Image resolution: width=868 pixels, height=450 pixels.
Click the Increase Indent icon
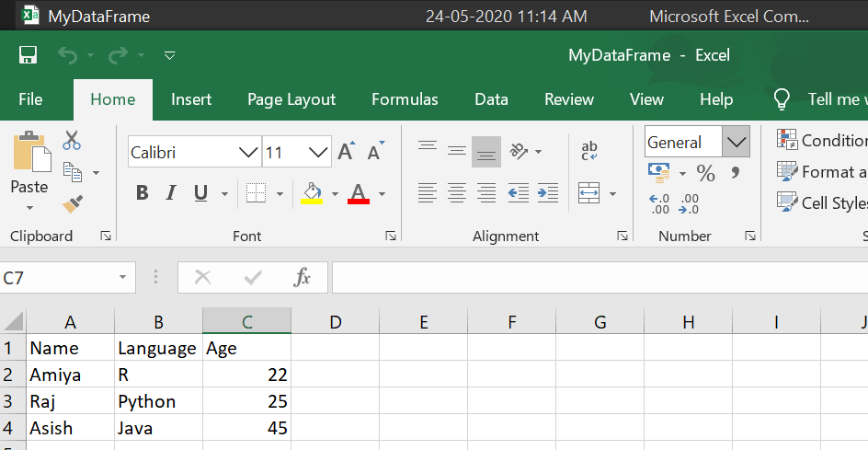pos(548,193)
